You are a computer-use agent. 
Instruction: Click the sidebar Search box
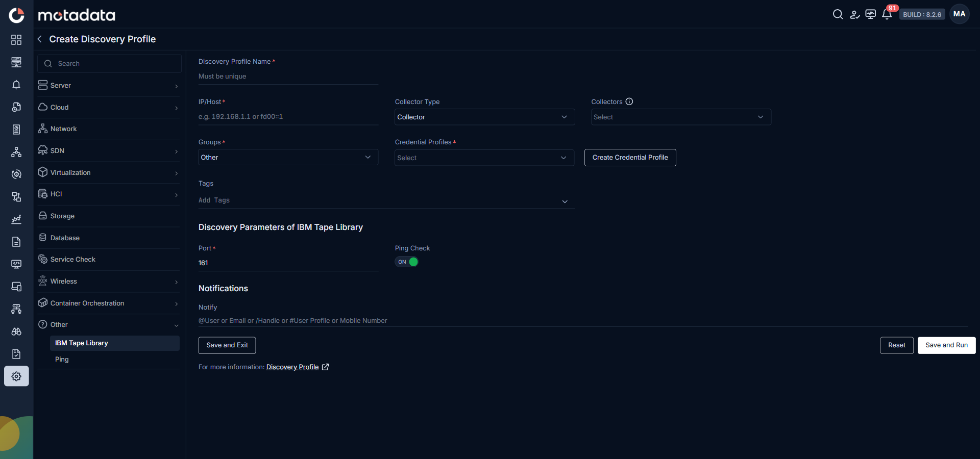coord(109,64)
